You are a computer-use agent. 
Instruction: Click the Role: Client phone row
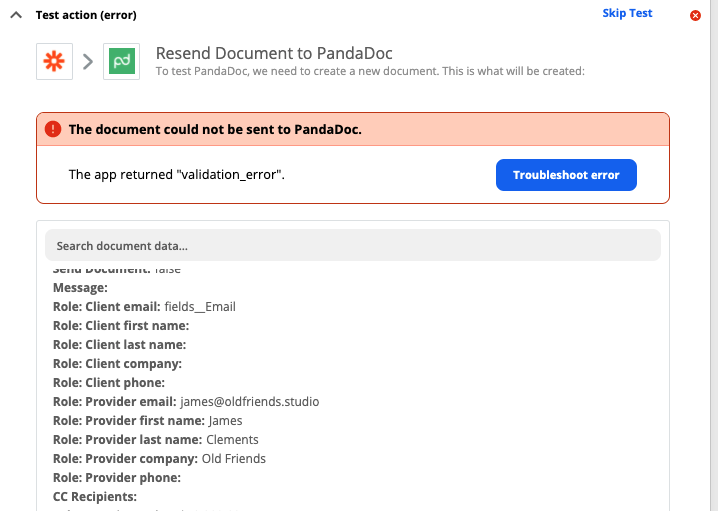(109, 383)
